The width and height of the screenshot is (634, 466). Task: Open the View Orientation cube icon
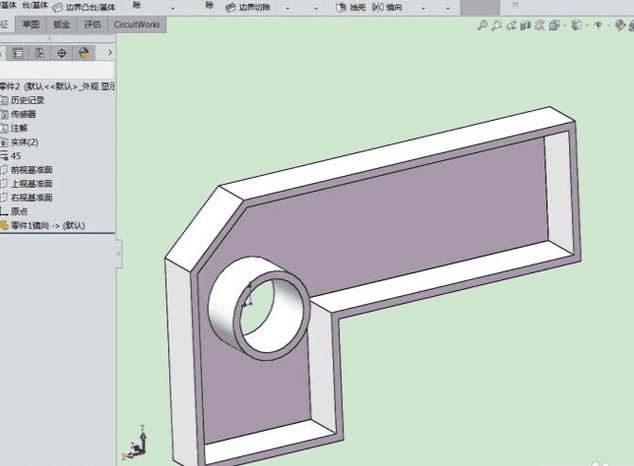click(x=554, y=25)
